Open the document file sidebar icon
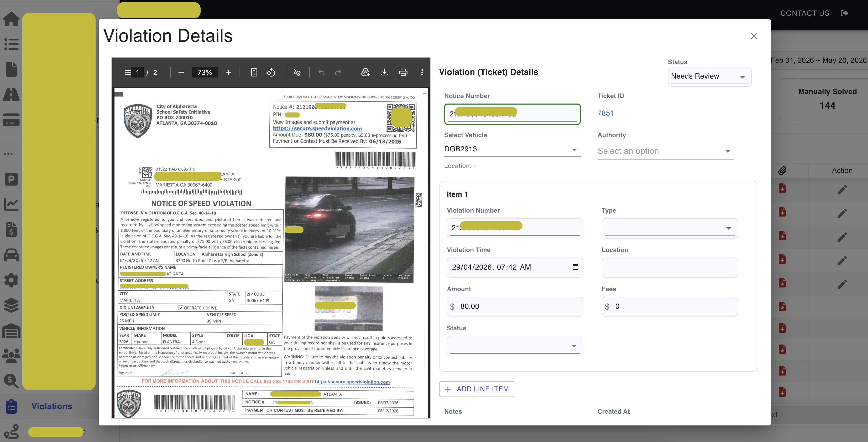868x442 pixels. (x=11, y=69)
